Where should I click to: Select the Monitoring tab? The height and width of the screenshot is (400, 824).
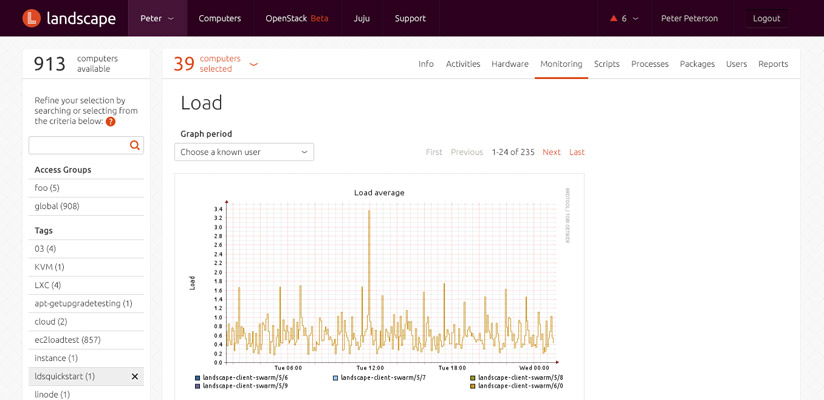(x=561, y=64)
